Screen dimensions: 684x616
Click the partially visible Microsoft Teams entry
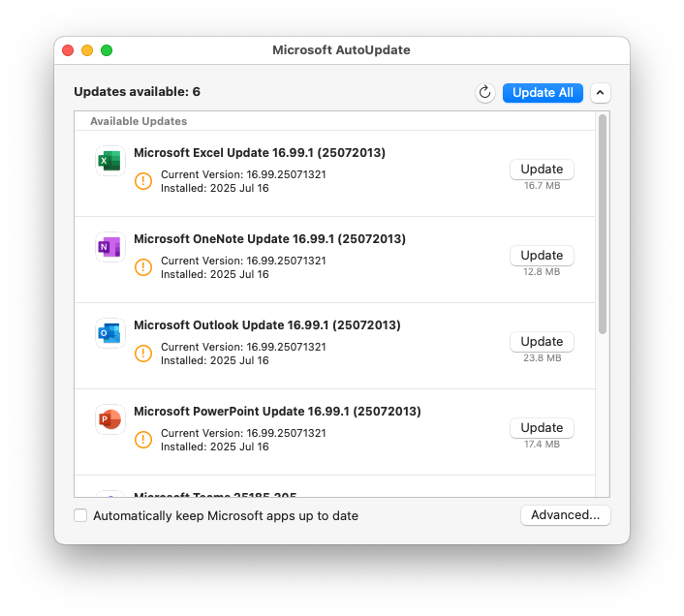point(215,493)
